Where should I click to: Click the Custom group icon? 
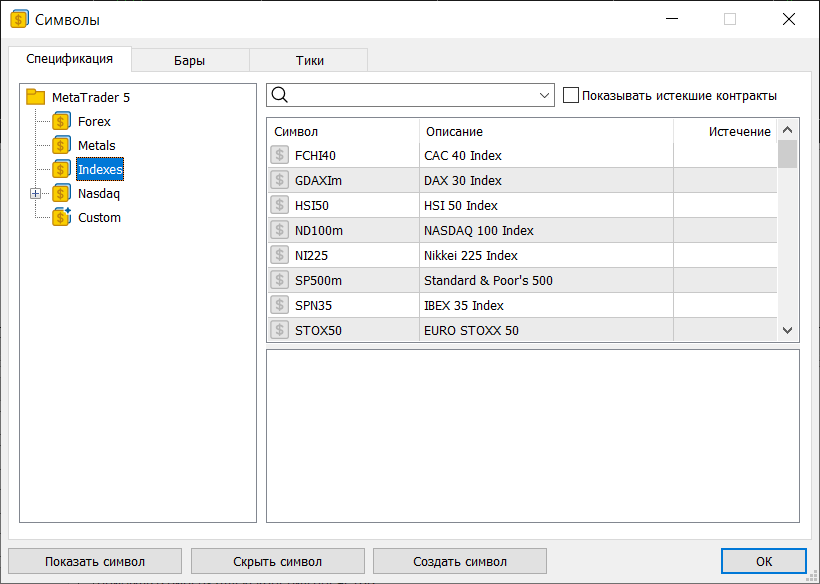(x=61, y=217)
